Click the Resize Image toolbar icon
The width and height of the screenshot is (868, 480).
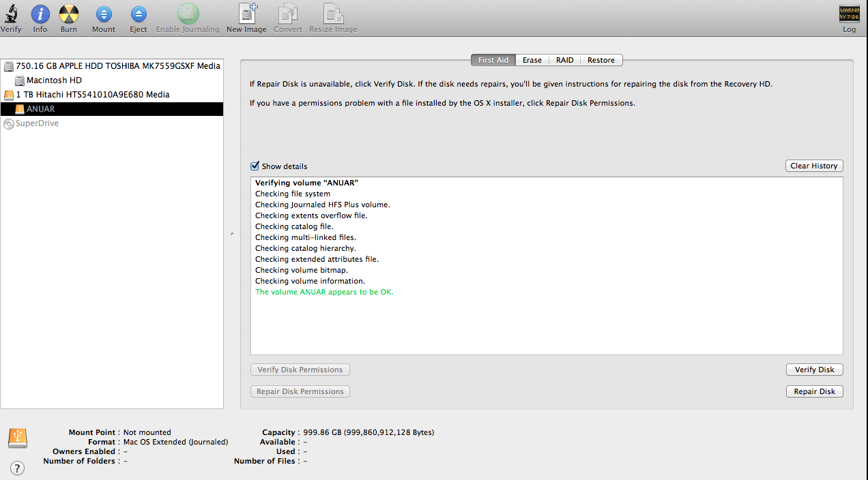[333, 13]
